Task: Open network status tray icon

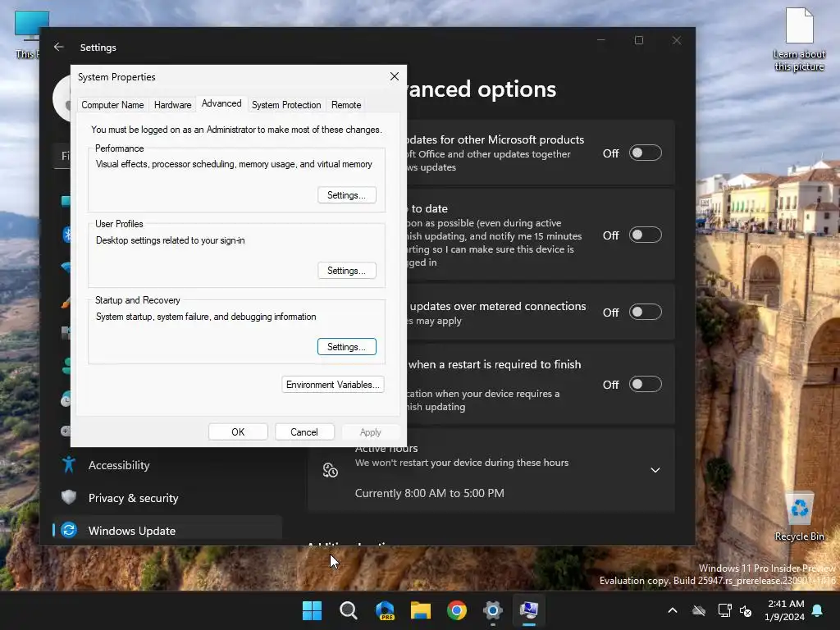Action: pos(724,610)
